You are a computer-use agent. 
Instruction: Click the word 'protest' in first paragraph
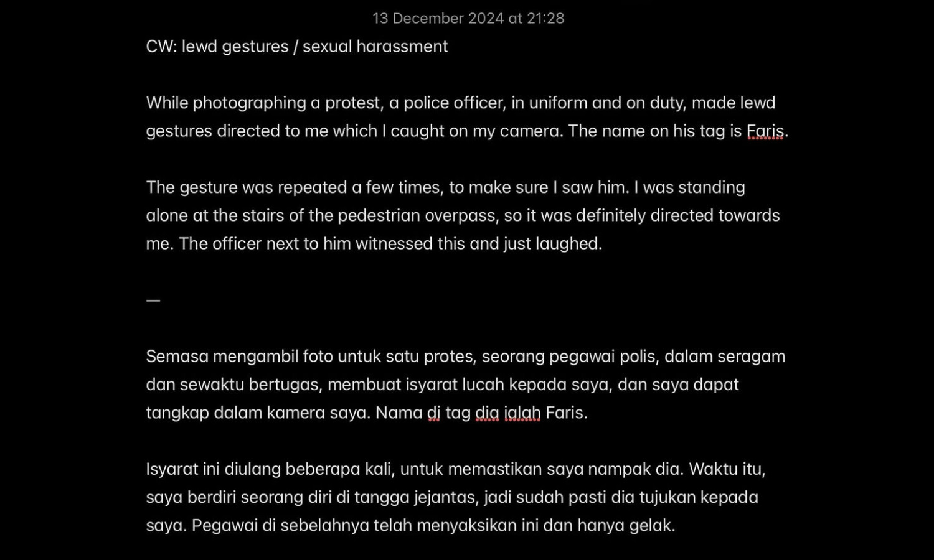(354, 103)
